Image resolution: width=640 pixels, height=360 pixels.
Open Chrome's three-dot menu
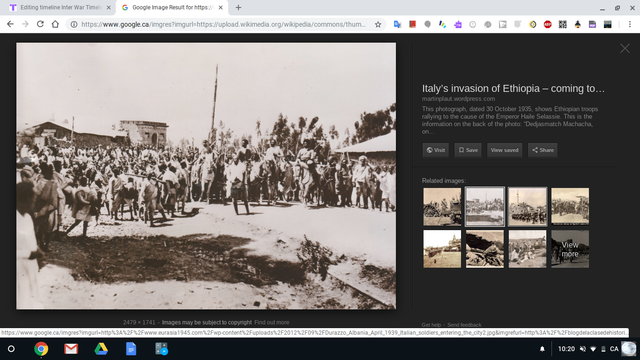point(630,24)
